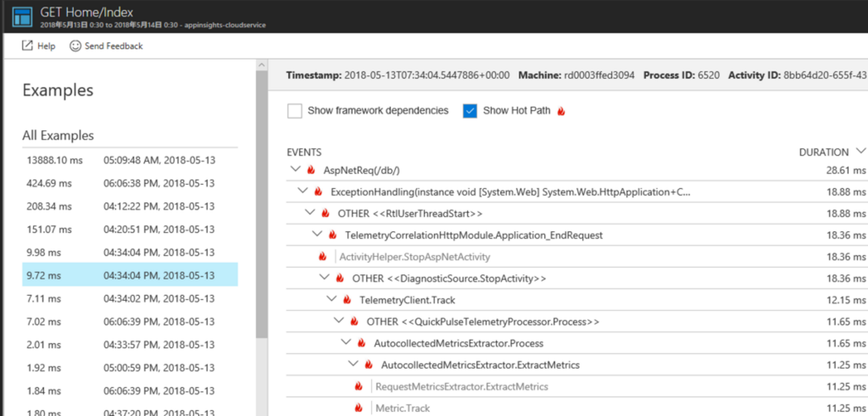
Task: Click the flame icon beside ActivityHelper.StopAspNetActivity
Action: (x=323, y=256)
